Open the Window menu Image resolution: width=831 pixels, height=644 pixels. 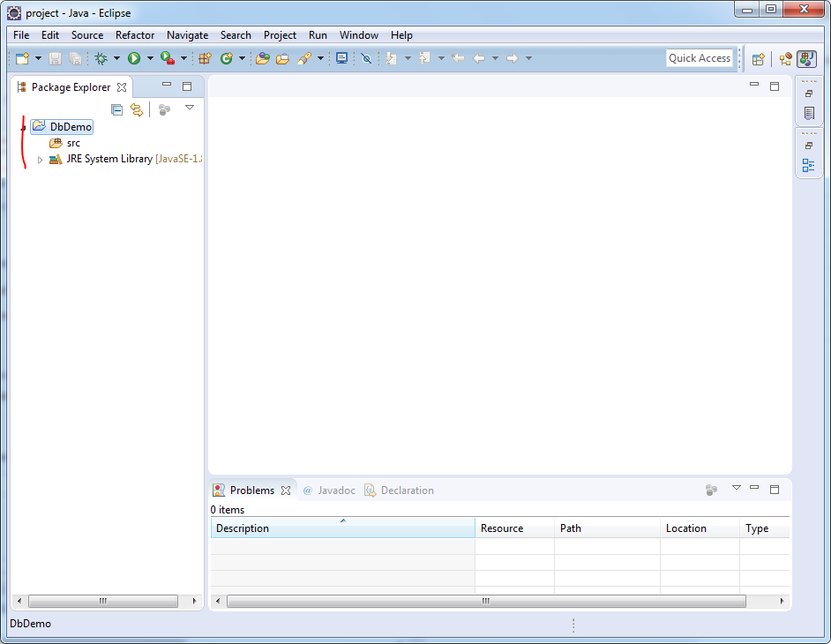359,35
